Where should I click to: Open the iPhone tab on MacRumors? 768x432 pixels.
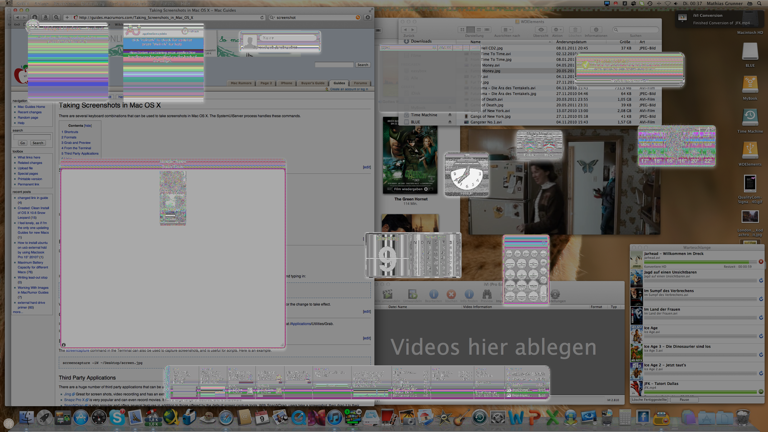pos(286,83)
